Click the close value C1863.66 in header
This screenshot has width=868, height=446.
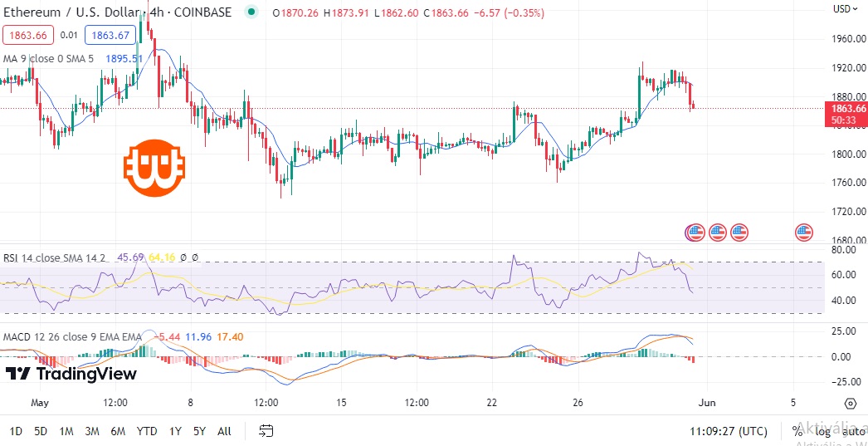(x=446, y=12)
